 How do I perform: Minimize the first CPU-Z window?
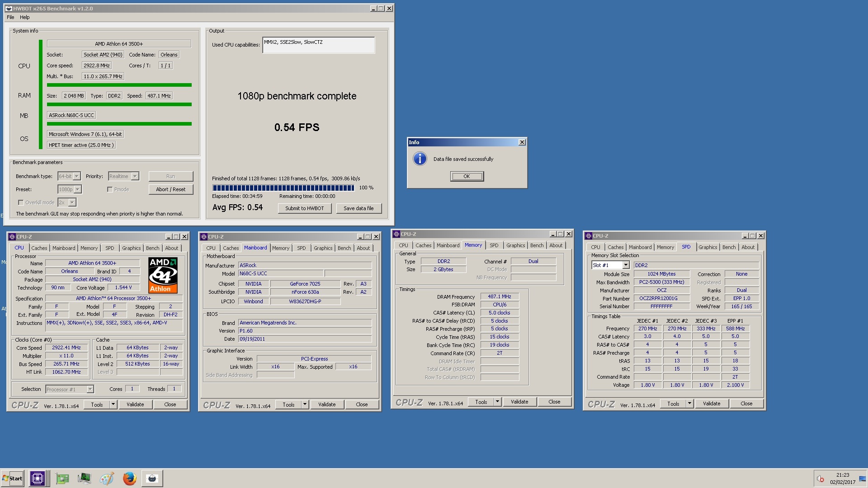169,237
